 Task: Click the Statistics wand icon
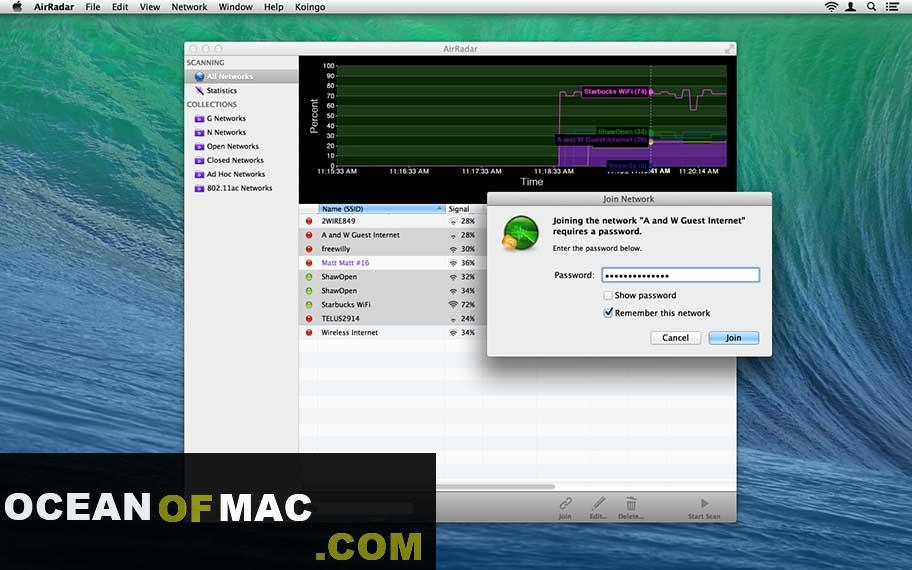(x=199, y=91)
